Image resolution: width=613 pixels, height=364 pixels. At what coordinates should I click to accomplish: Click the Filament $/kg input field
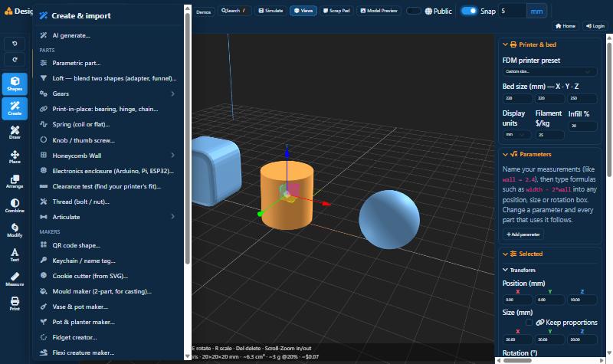pyautogui.click(x=549, y=135)
